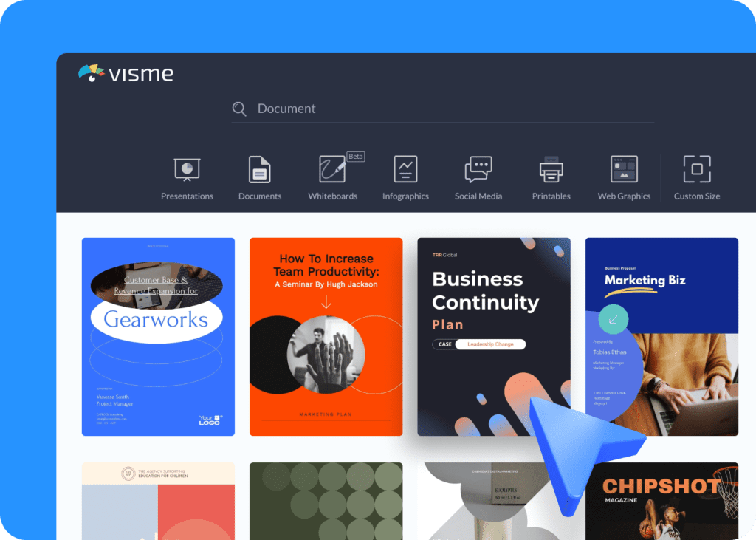This screenshot has width=756, height=540.
Task: Click the Beta badge on Whiteboards
Action: 356,157
